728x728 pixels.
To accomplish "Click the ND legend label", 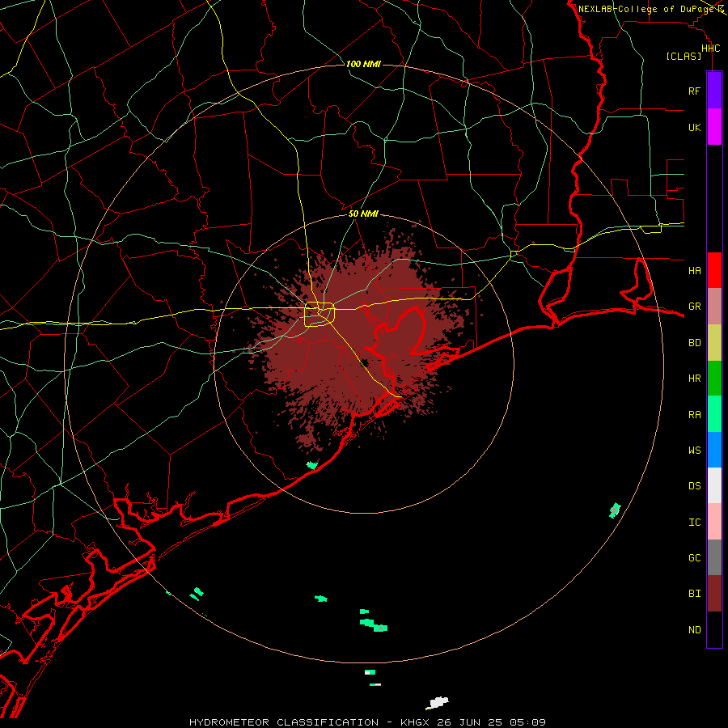I will click(694, 630).
